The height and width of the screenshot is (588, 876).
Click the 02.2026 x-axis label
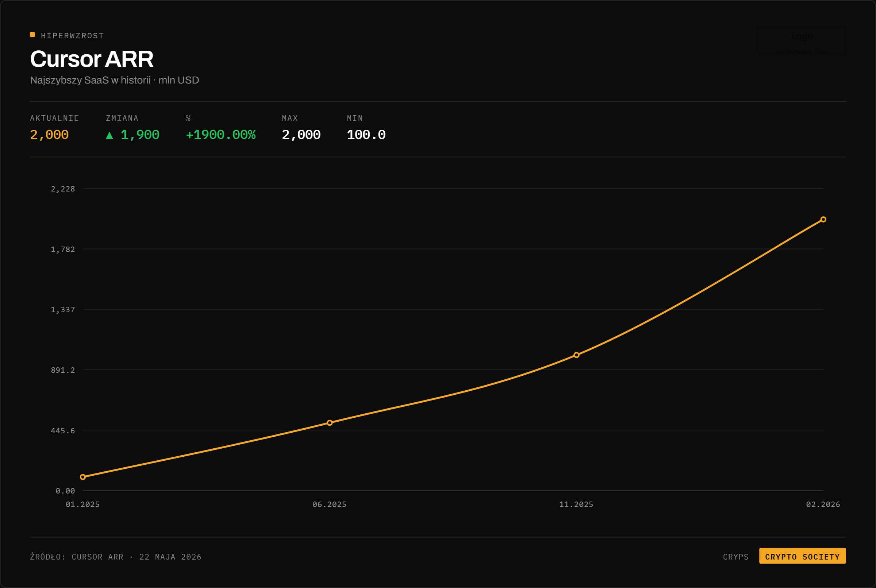823,504
